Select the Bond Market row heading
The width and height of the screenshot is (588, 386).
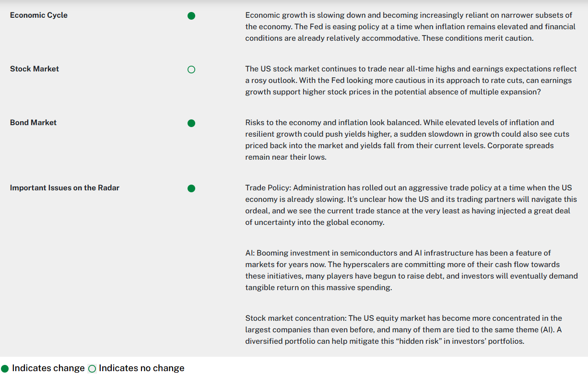33,123
